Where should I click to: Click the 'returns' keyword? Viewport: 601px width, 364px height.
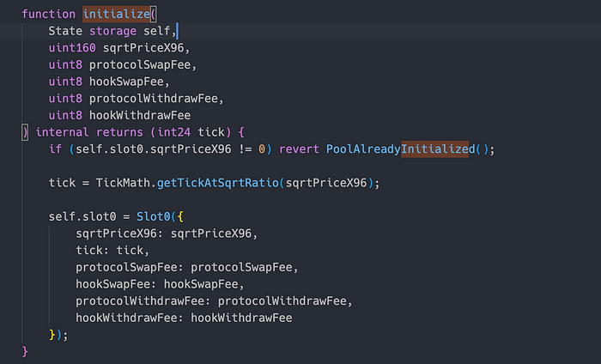click(119, 132)
